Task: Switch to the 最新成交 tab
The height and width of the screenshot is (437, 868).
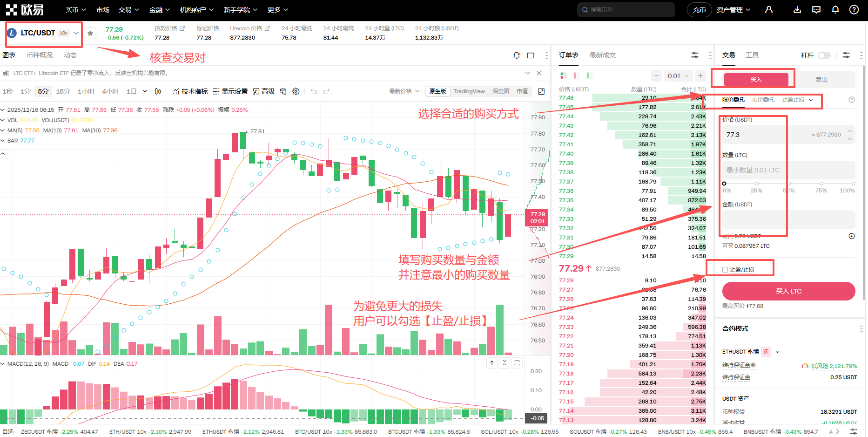Action: click(x=602, y=55)
